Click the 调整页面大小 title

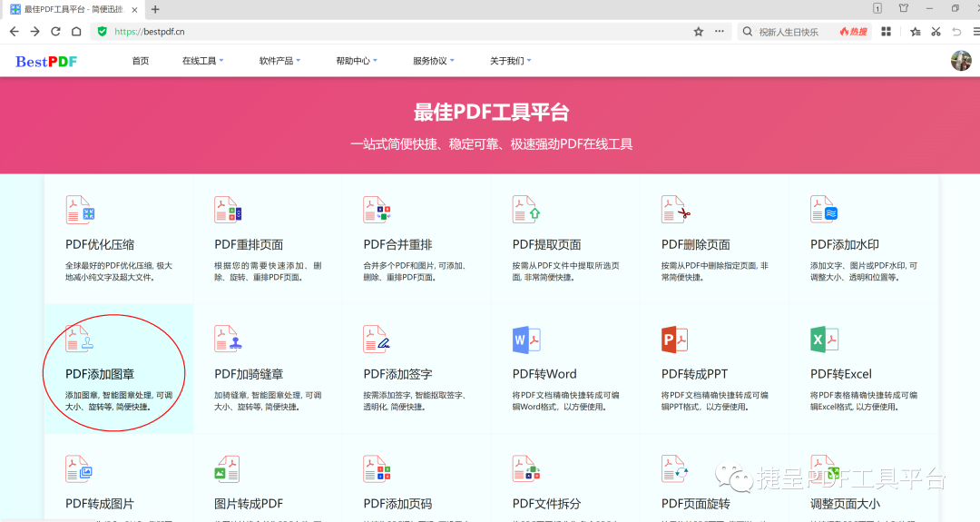(x=845, y=504)
